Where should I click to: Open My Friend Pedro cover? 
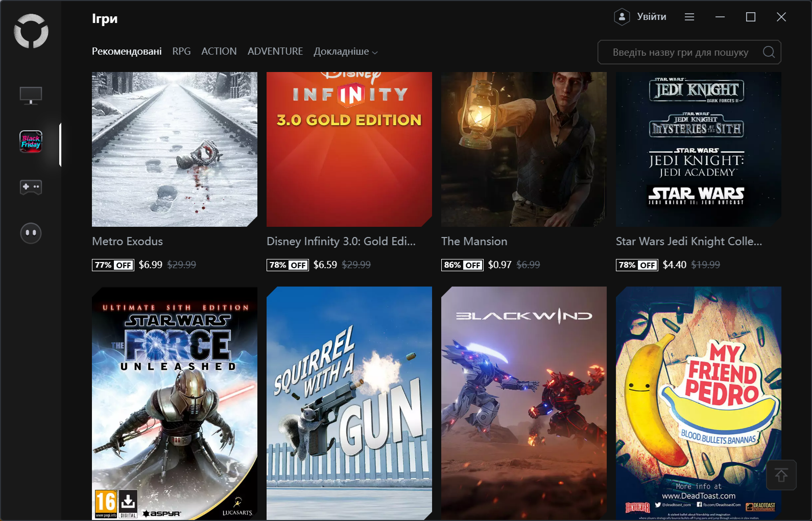pos(699,404)
